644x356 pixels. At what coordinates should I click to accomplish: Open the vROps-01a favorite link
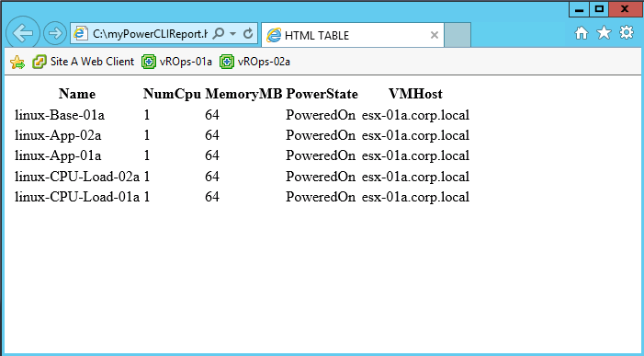pyautogui.click(x=176, y=62)
